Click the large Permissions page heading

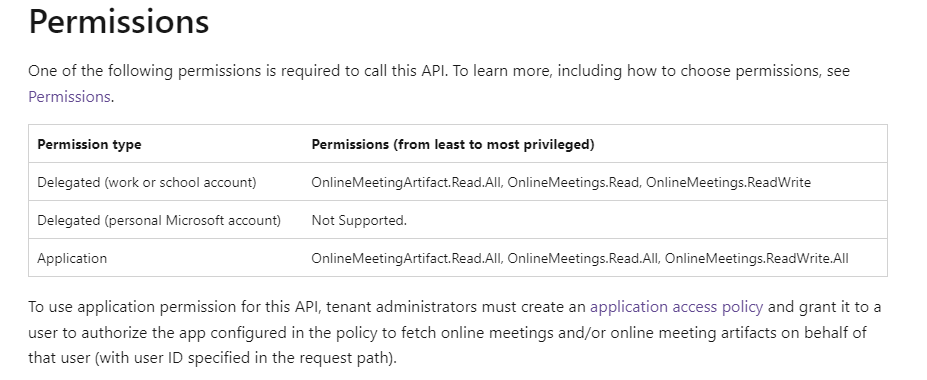point(119,22)
